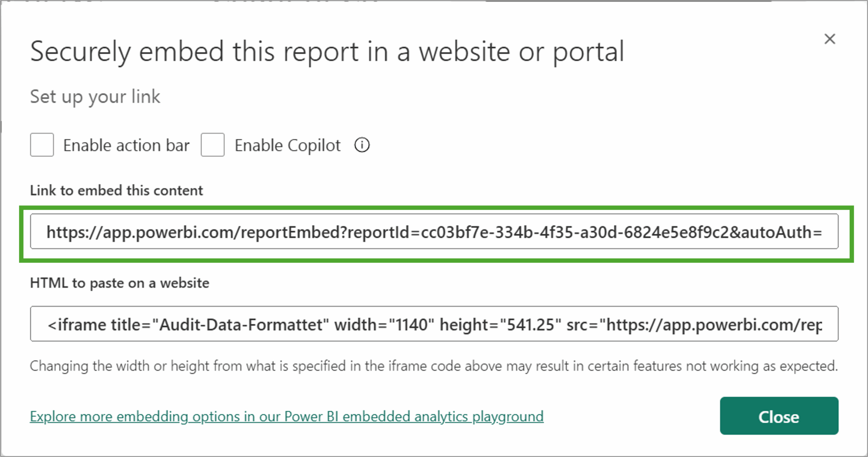Image resolution: width=868 pixels, height=457 pixels.
Task: Click the 'Securely embed this report' dialog heading
Action: coord(327,52)
